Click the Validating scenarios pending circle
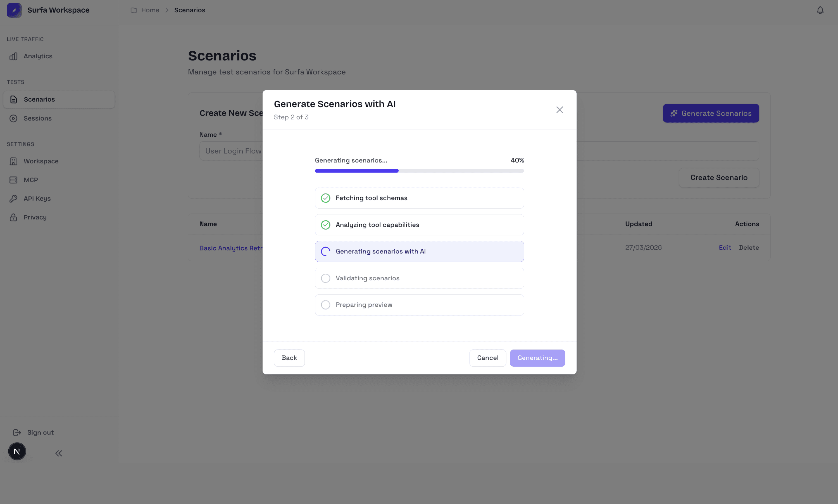This screenshot has width=838, height=504. click(x=325, y=278)
